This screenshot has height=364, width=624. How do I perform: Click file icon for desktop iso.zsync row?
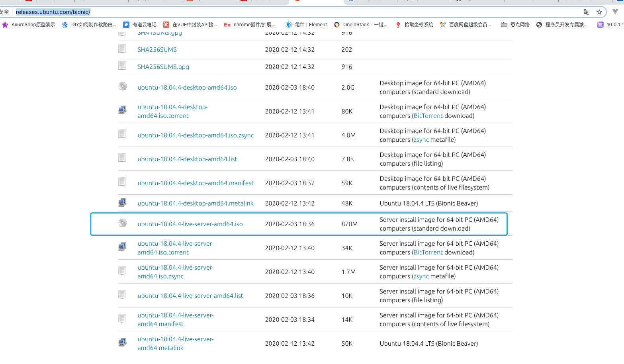[x=122, y=134]
